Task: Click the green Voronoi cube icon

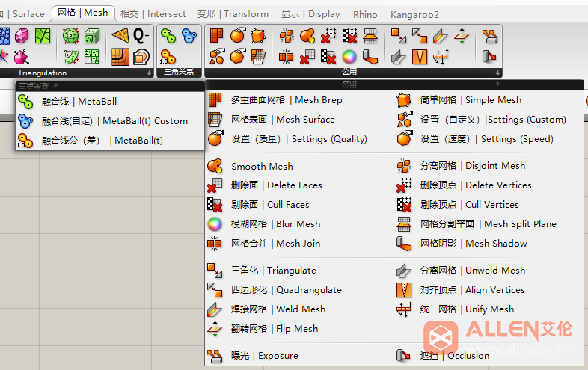Action: point(92,36)
